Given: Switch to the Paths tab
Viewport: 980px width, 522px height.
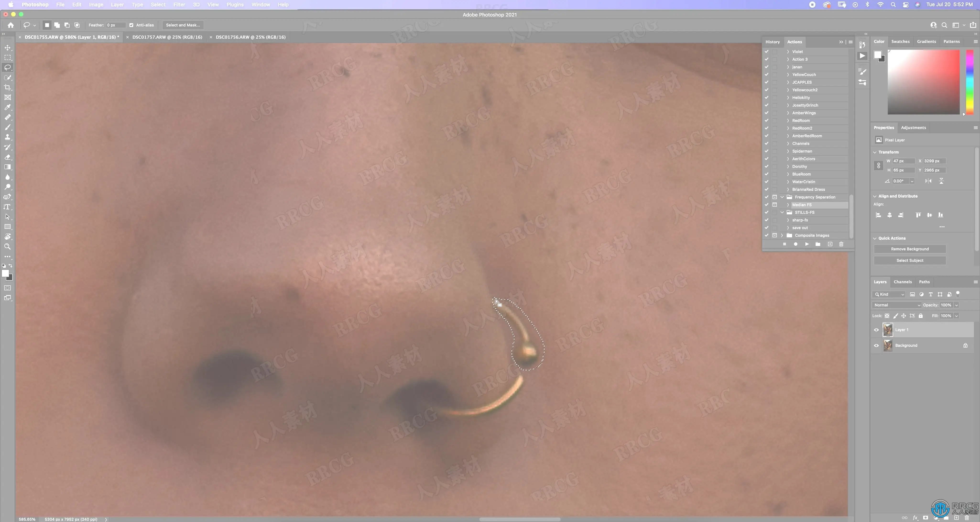Looking at the screenshot, I should pos(924,282).
